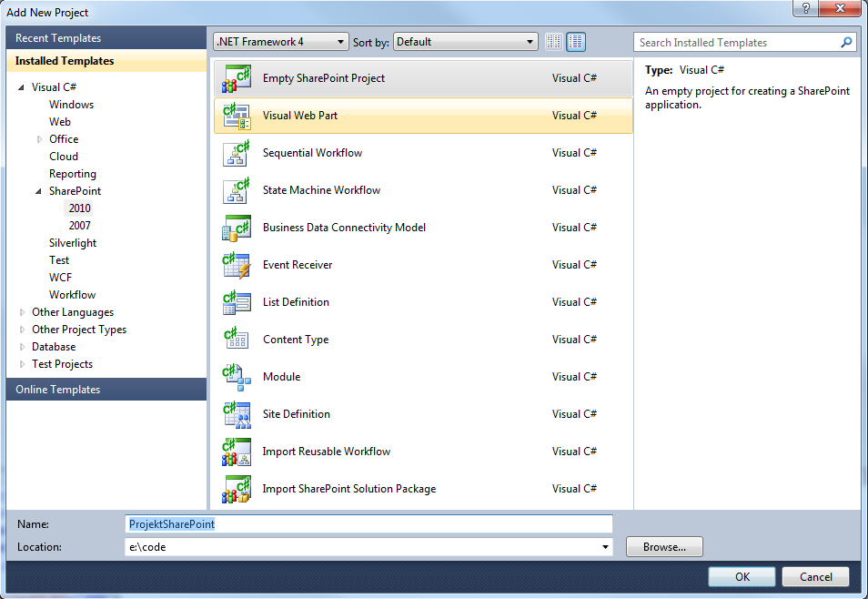868x599 pixels.
Task: Expand the Other Project Types node
Action: tap(22, 330)
